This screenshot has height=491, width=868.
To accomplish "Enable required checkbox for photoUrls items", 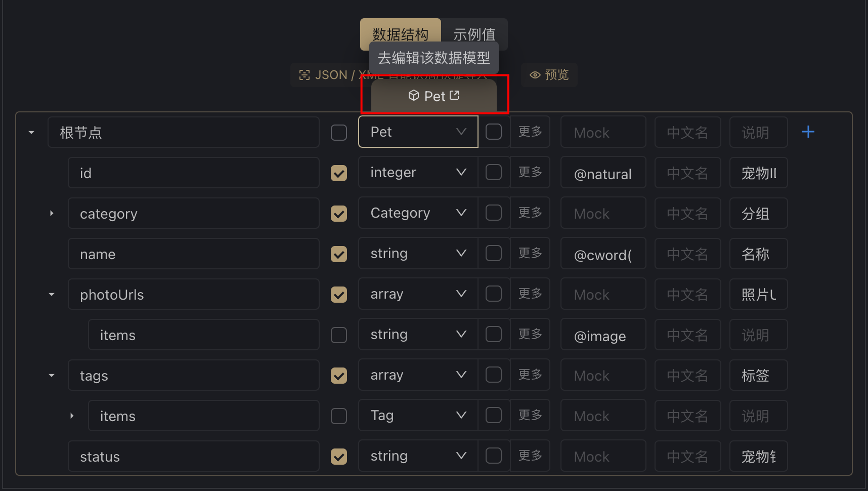I will (339, 335).
